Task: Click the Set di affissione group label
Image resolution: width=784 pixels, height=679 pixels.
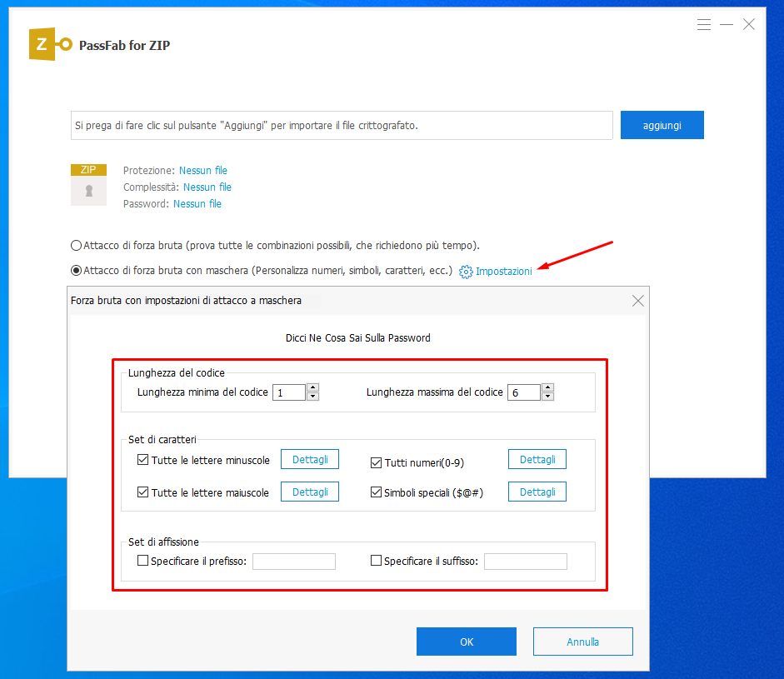Action: tap(163, 542)
